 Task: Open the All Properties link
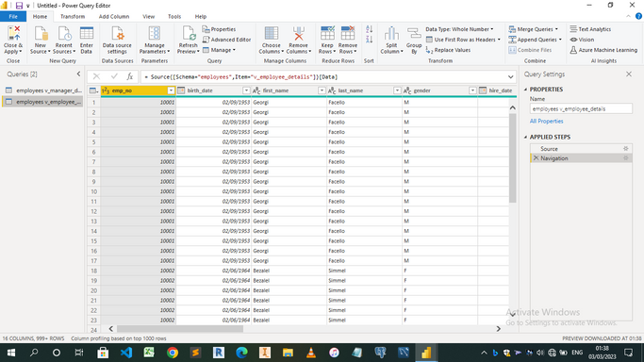pos(546,121)
